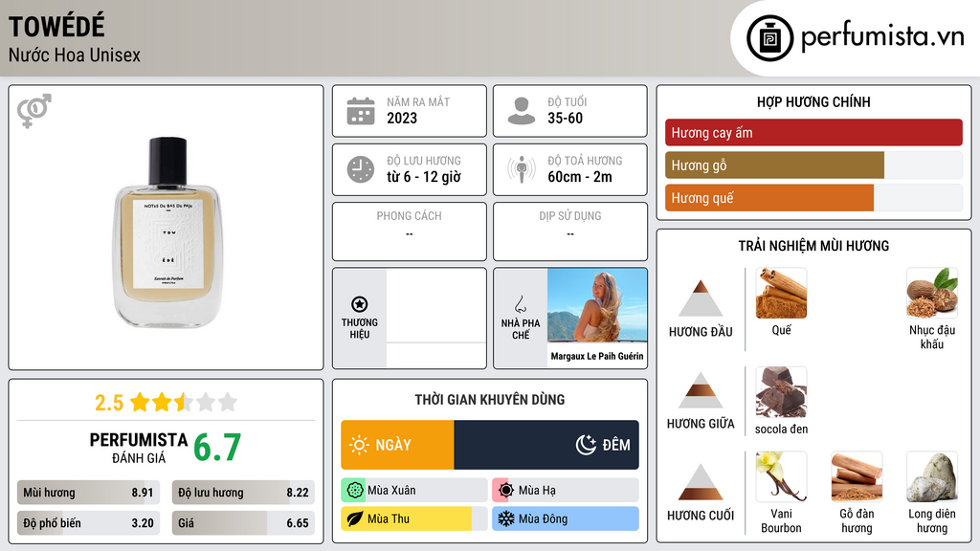Click the snowflake icon for Mùa Đông
Image resolution: width=980 pixels, height=551 pixels.
tap(506, 519)
